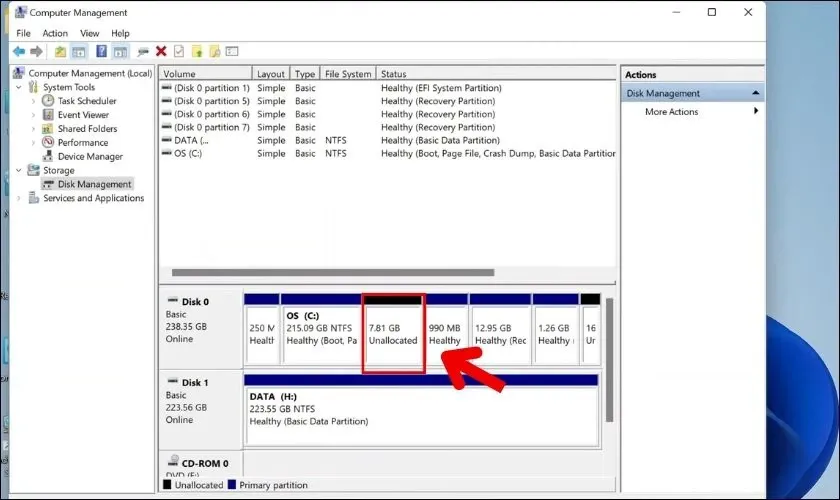Click the Up one level toolbar icon
Screen dimensions: 840x500
61,51
